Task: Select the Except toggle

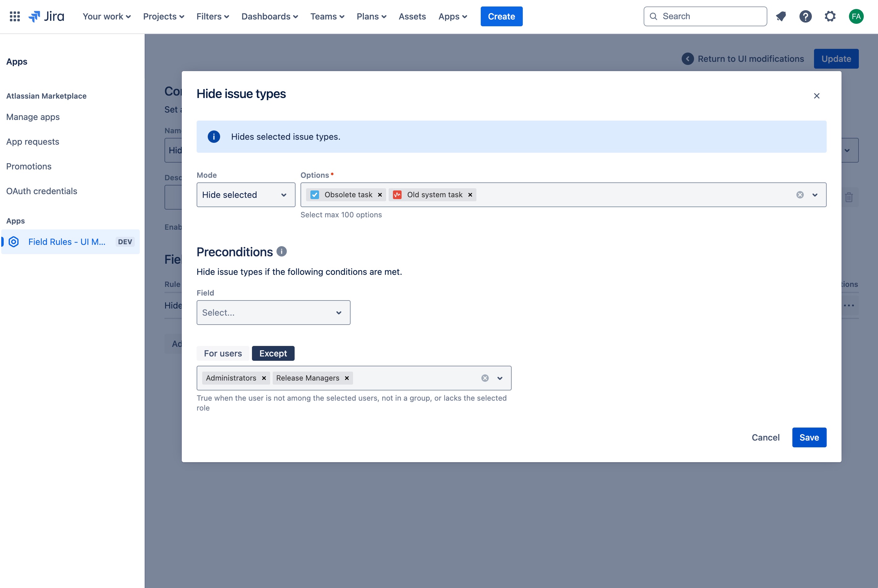Action: 273,353
